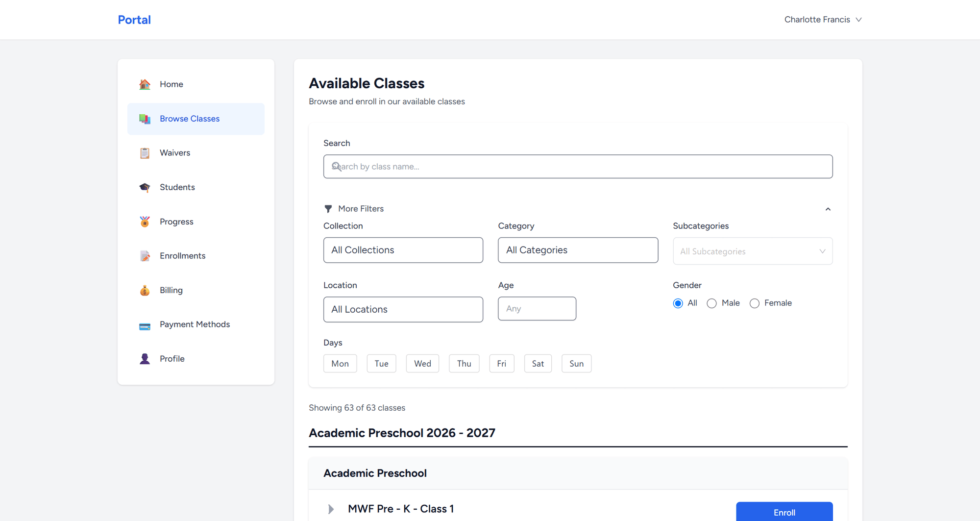Image resolution: width=980 pixels, height=521 pixels.
Task: Enroll in MWF Pre - K - Class 1
Action: (x=784, y=512)
